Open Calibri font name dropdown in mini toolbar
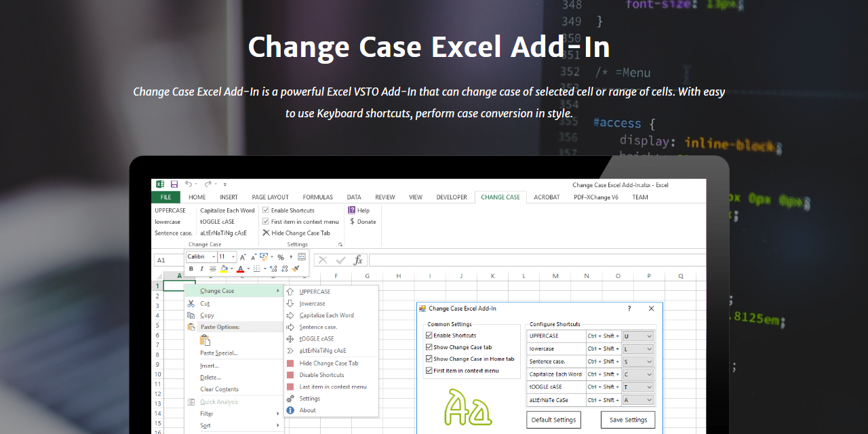The height and width of the screenshot is (434, 868). tap(214, 257)
